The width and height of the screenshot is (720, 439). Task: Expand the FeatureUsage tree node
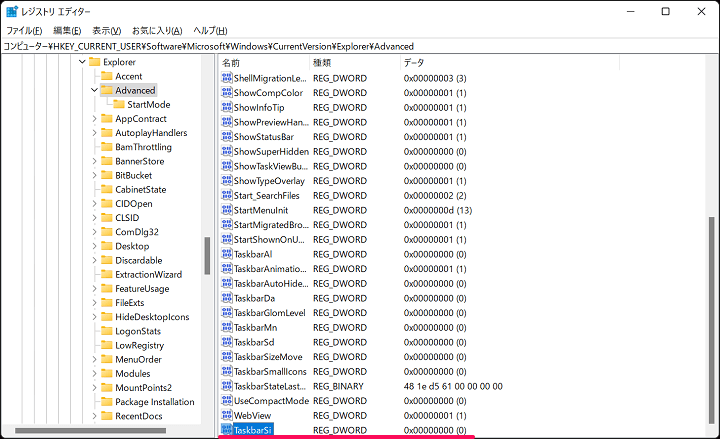pos(94,288)
